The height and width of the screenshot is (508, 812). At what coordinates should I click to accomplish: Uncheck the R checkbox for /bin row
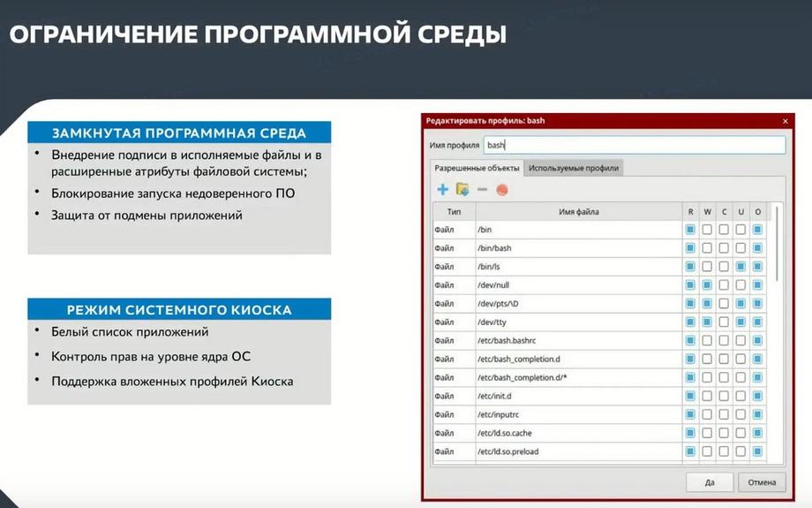coord(690,230)
